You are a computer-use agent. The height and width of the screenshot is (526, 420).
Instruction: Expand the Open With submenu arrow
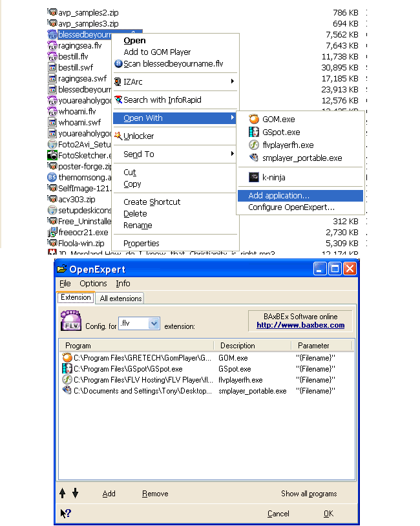pos(232,118)
